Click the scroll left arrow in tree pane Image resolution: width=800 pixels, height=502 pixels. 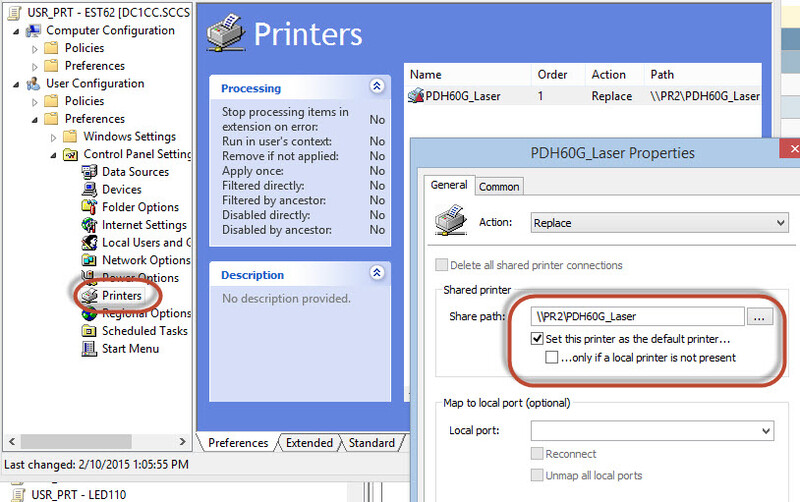[12, 441]
